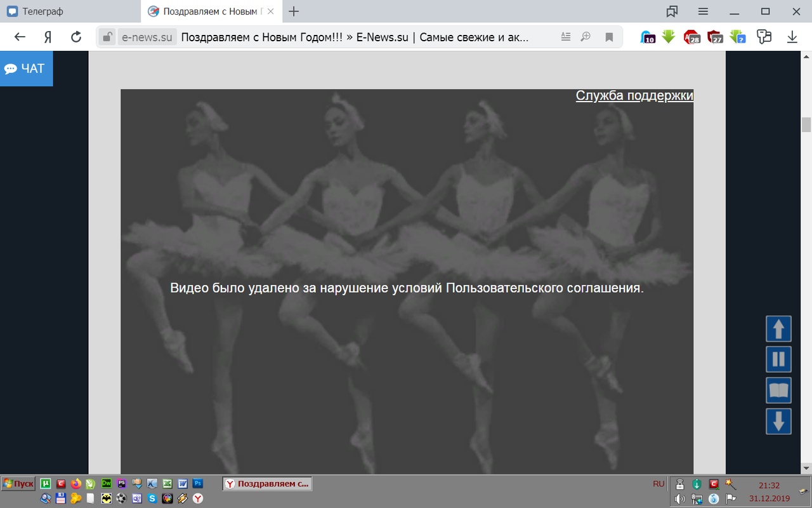This screenshot has height=508, width=812.
Task: Click the open book icon on right side
Action: pyautogui.click(x=778, y=391)
